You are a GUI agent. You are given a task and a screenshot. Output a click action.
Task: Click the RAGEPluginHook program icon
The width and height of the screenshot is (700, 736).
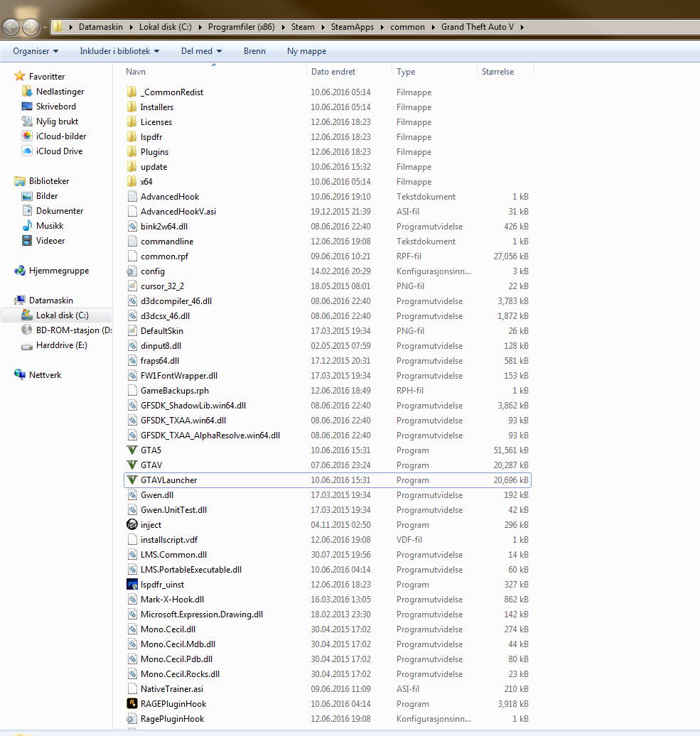[132, 703]
